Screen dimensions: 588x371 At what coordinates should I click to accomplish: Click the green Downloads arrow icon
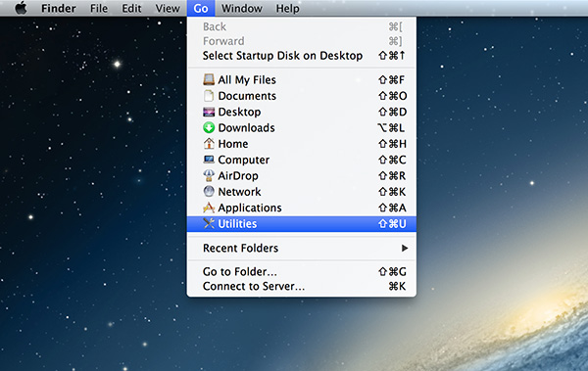click(x=209, y=128)
